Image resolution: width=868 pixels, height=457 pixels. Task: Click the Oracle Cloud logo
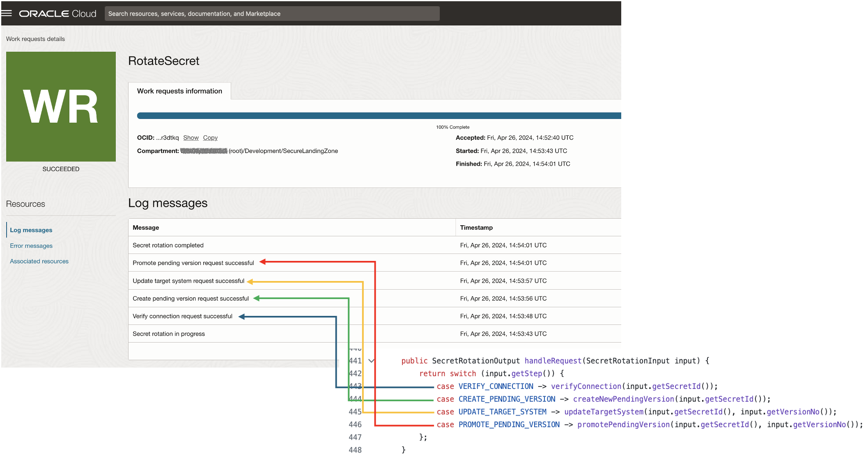57,14
